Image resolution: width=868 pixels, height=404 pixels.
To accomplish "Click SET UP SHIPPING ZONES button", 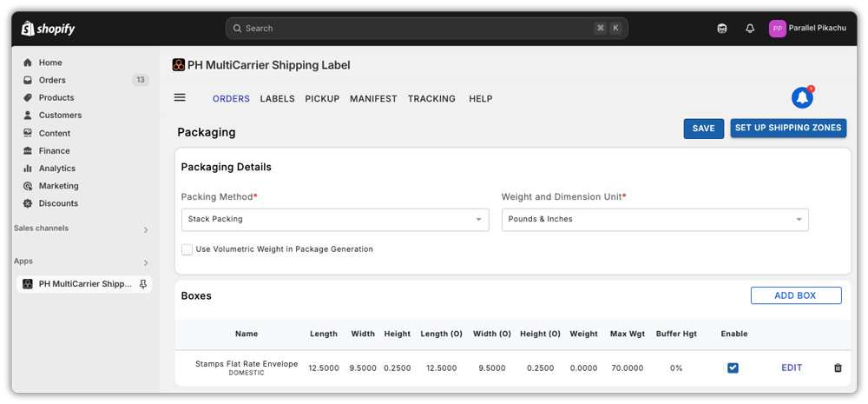I will [x=788, y=128].
